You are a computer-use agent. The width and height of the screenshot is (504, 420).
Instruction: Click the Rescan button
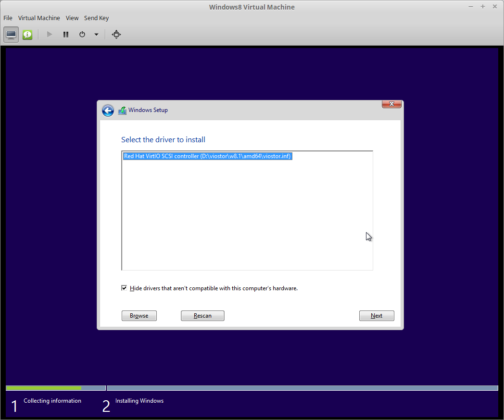point(202,316)
